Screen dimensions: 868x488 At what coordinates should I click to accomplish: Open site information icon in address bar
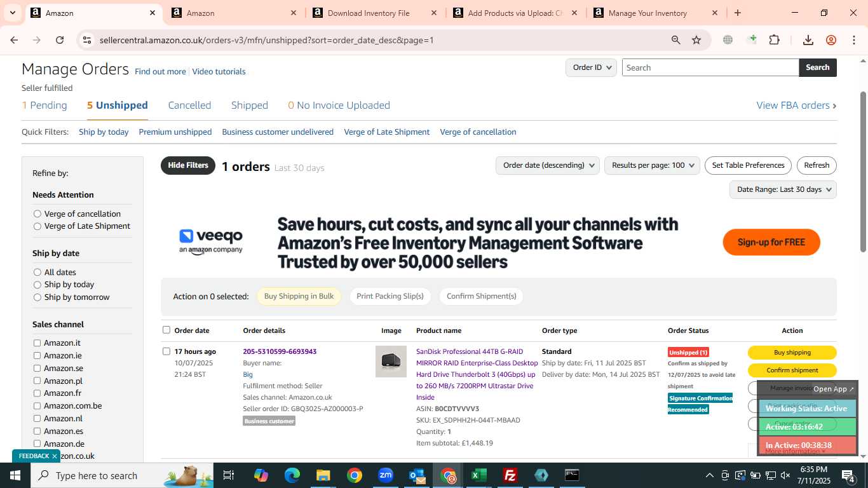(88, 40)
